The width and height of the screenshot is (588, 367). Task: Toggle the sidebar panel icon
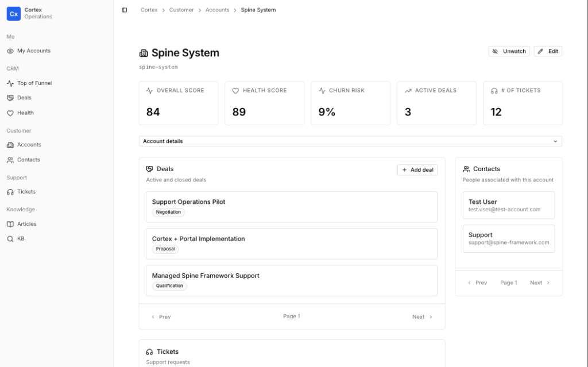(125, 10)
